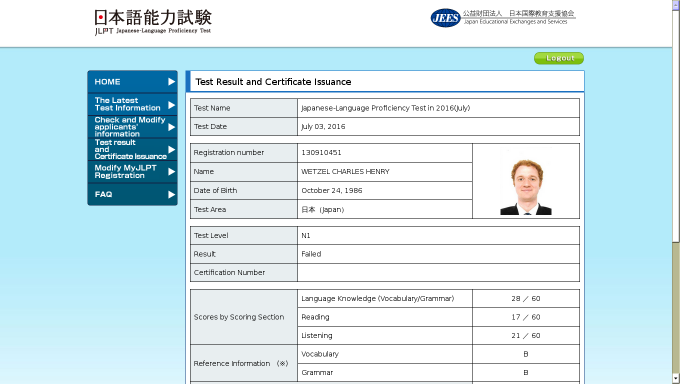This screenshot has width=680, height=384.
Task: Click the Vocabulary reference grade B
Action: pyautogui.click(x=526, y=354)
